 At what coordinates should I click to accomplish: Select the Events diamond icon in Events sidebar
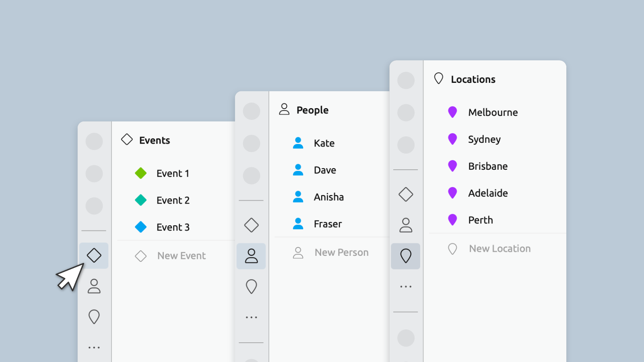point(94,255)
